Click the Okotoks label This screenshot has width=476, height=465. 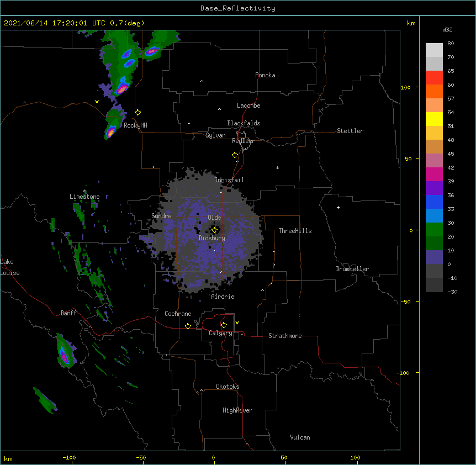tap(228, 387)
